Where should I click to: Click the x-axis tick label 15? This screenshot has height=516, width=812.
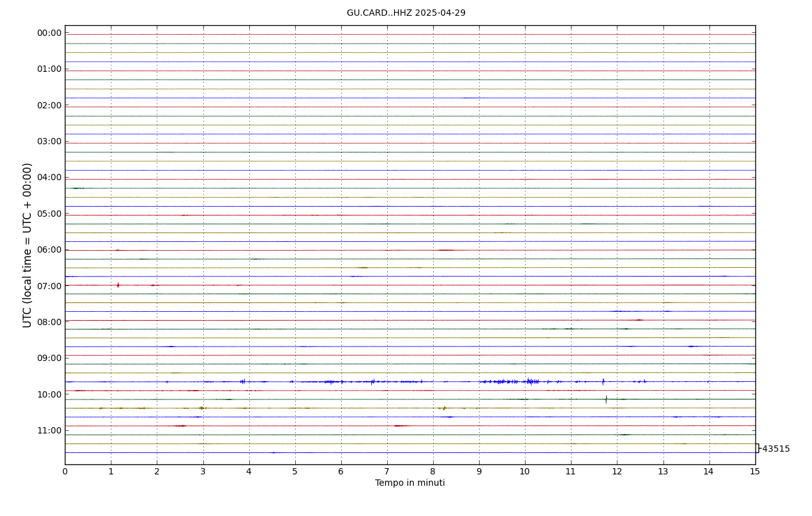tap(755, 472)
